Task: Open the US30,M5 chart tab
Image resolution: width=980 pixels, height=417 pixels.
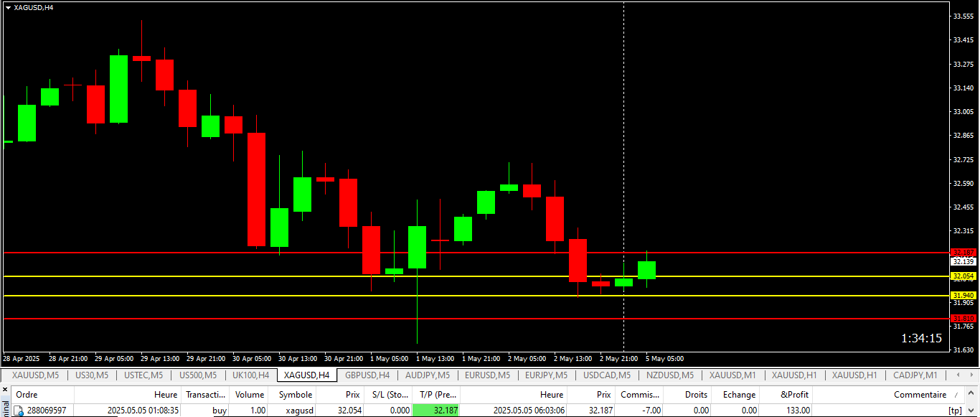Action: pos(91,375)
